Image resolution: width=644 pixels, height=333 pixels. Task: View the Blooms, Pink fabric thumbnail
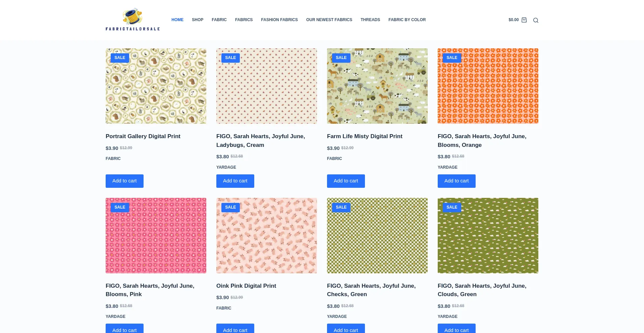pyautogui.click(x=156, y=235)
